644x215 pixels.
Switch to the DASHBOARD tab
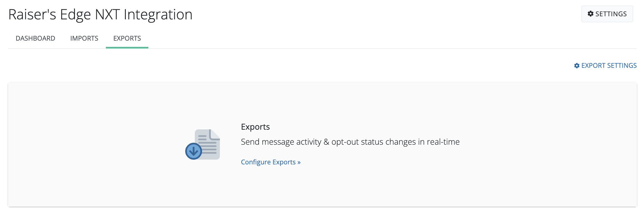click(x=35, y=38)
